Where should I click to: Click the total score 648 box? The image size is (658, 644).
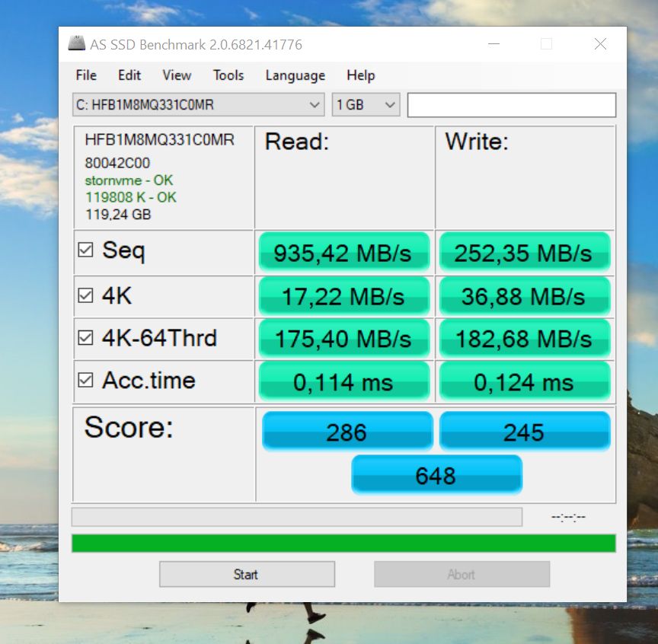(436, 476)
